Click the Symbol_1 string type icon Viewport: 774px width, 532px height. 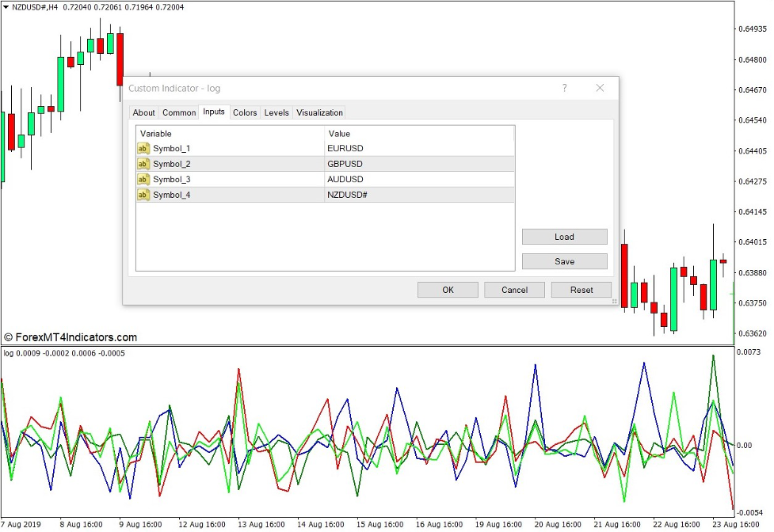[143, 148]
